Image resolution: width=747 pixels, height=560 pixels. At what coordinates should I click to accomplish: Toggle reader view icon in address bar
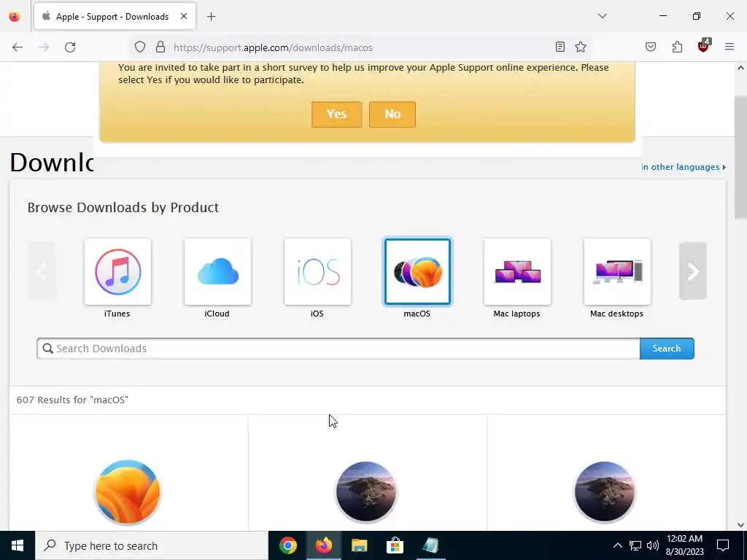[x=560, y=47]
